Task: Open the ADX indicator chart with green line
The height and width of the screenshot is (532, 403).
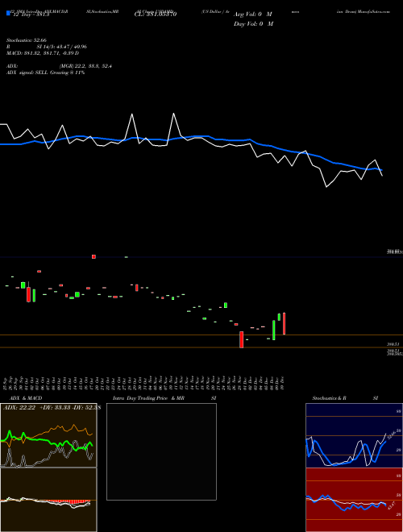Action: tap(48, 435)
